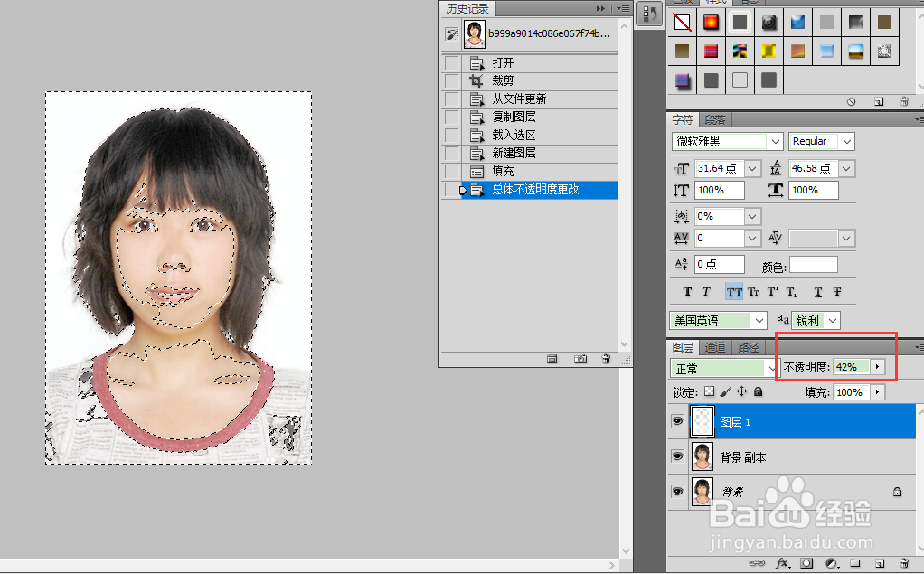
Task: Click the clear style icon in Styles panel
Action: click(x=852, y=101)
